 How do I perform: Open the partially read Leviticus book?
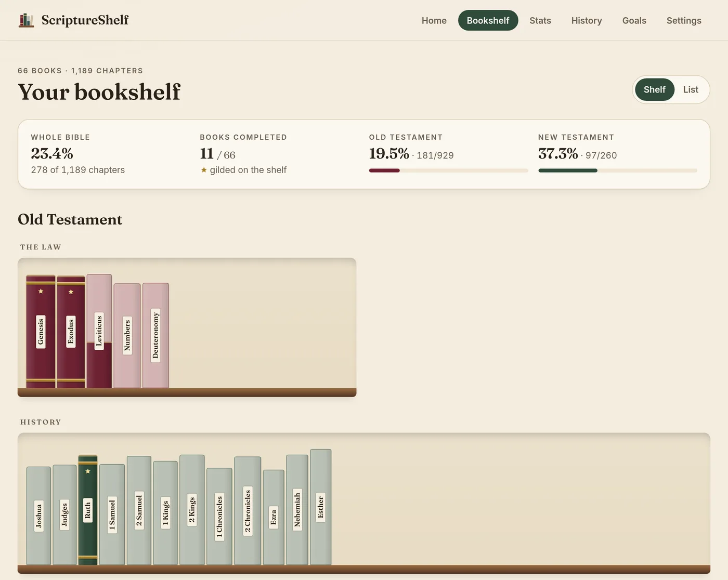(99, 331)
